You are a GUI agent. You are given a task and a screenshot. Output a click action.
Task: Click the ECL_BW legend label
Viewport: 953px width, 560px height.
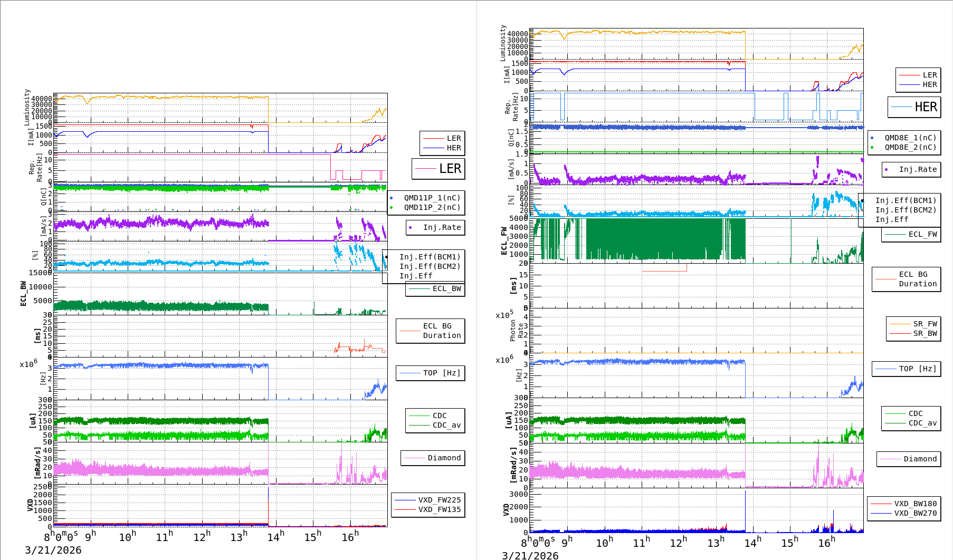pyautogui.click(x=446, y=288)
